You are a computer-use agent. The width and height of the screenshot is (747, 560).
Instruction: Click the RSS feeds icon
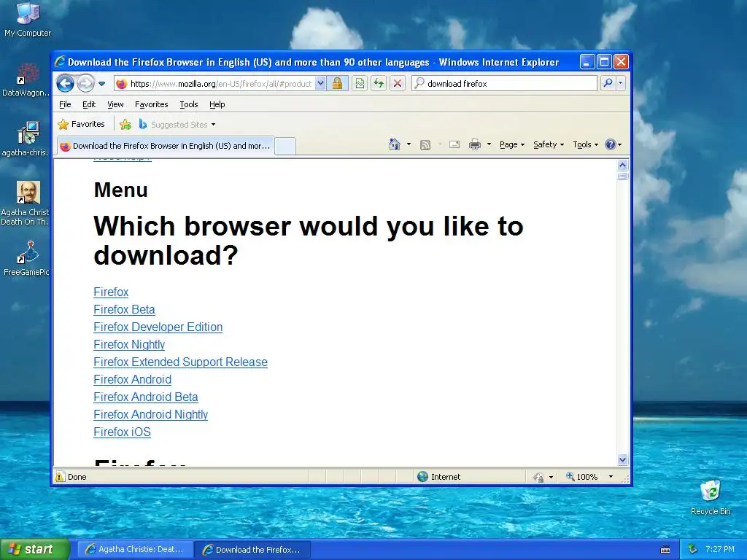pos(425,145)
